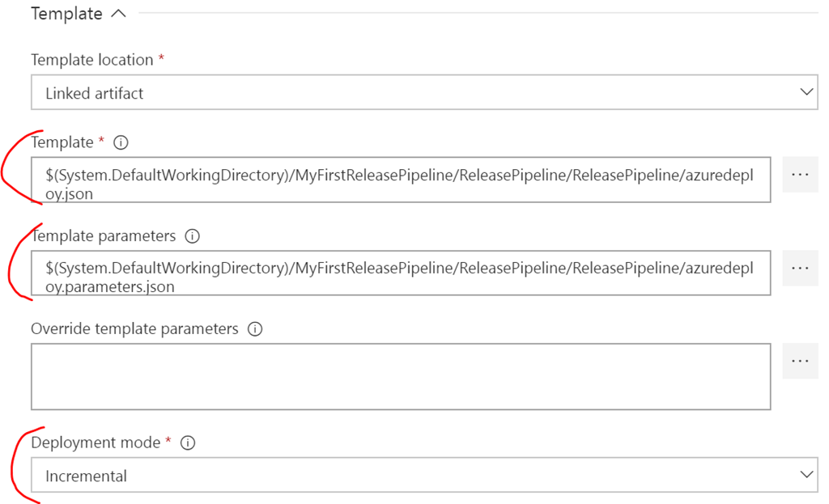829x504 pixels.
Task: Open the Deployment mode dropdown
Action: [x=423, y=476]
